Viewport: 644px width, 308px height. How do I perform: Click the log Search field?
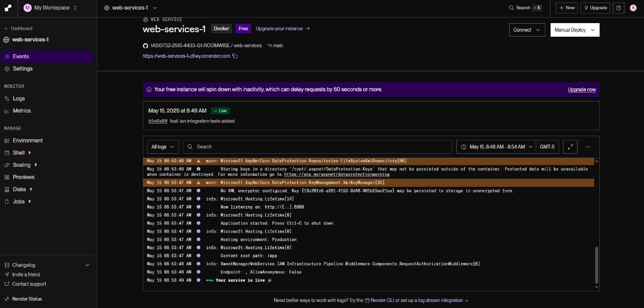click(317, 147)
